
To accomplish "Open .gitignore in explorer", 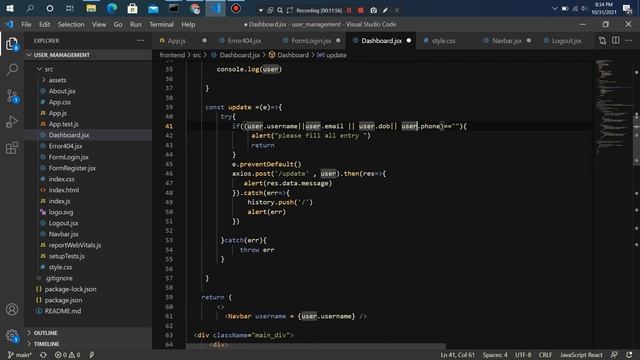I will click(59, 278).
